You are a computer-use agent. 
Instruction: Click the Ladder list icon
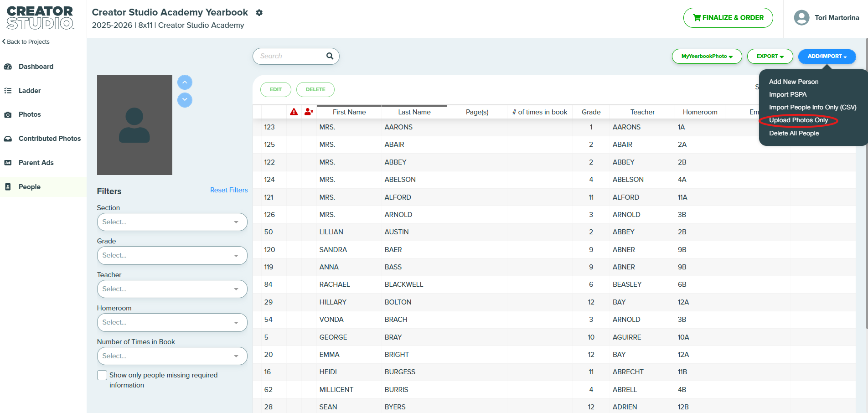point(8,91)
